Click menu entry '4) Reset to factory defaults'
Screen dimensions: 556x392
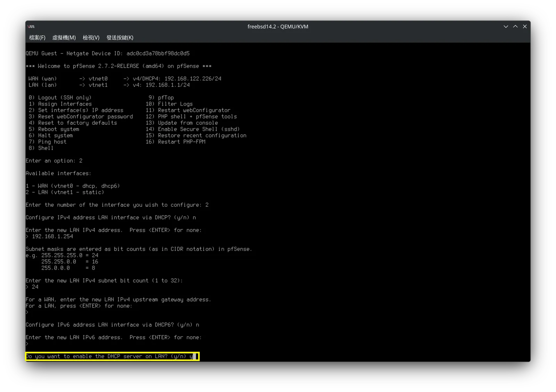[73, 123]
